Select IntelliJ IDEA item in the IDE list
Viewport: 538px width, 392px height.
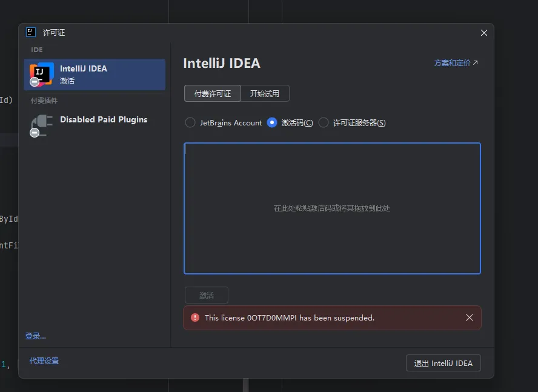[95, 74]
